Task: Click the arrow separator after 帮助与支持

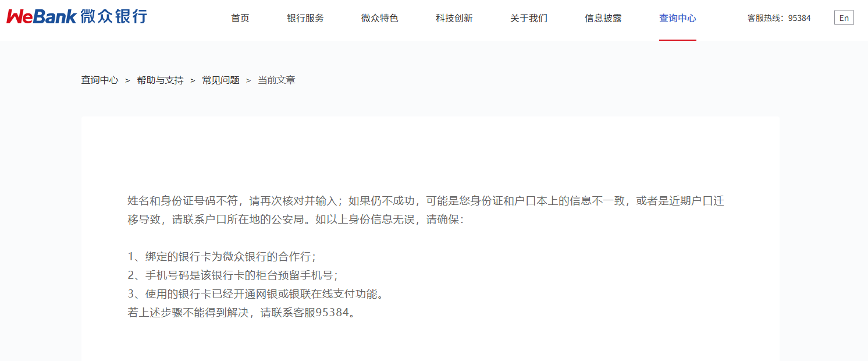Action: [193, 80]
